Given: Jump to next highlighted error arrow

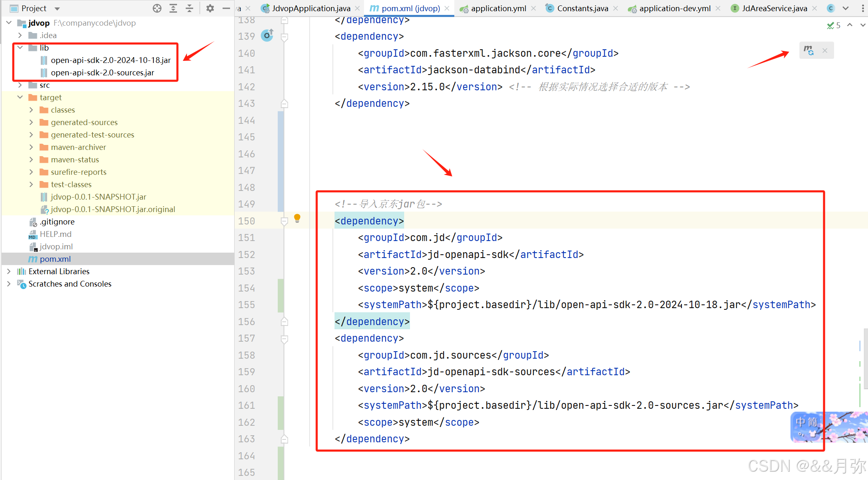Looking at the screenshot, I should click(x=863, y=25).
